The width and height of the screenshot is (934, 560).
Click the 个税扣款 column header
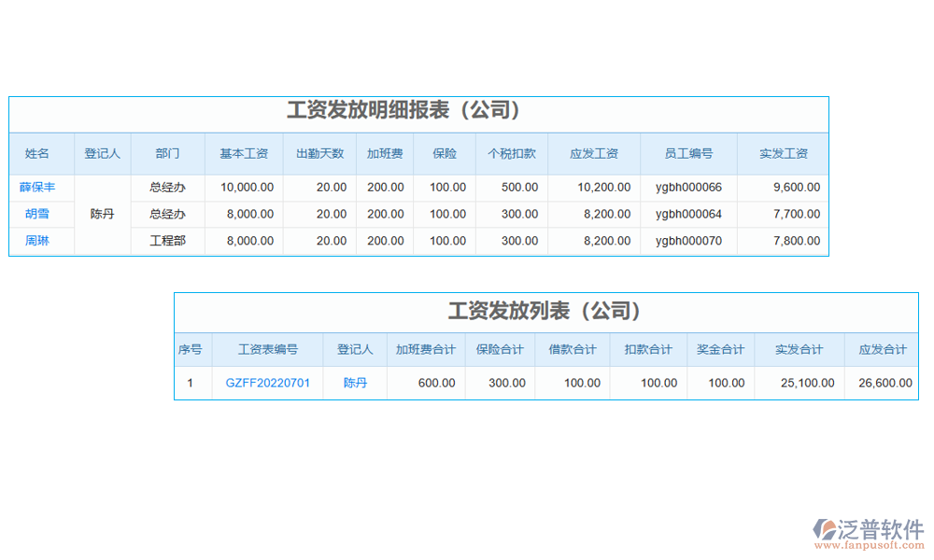(511, 154)
